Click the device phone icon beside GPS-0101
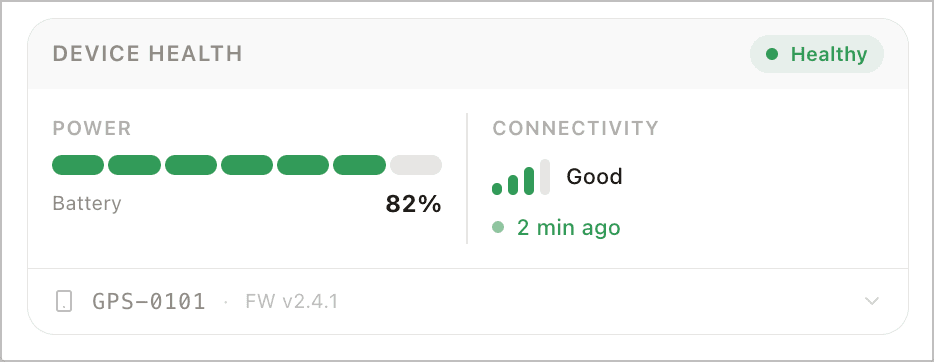The height and width of the screenshot is (362, 934). click(x=64, y=301)
